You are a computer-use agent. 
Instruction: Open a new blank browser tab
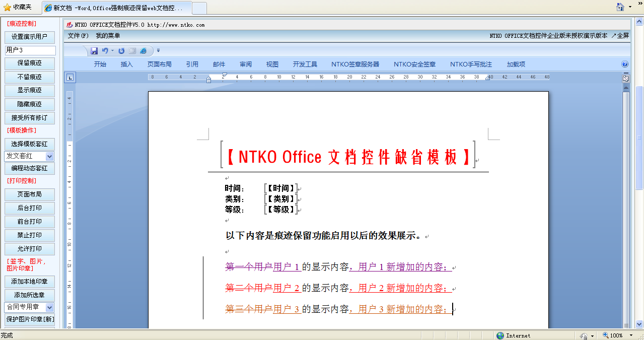pyautogui.click(x=199, y=8)
